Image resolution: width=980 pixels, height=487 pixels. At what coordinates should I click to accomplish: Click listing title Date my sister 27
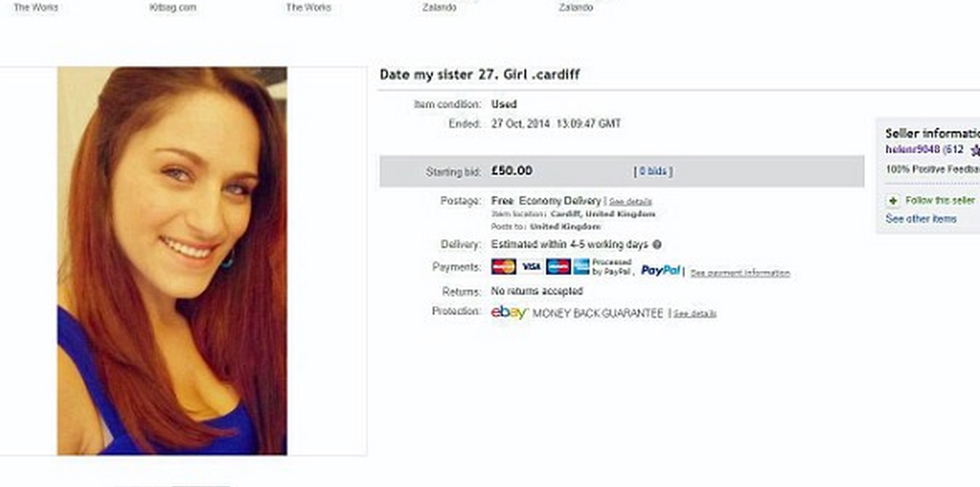(480, 74)
